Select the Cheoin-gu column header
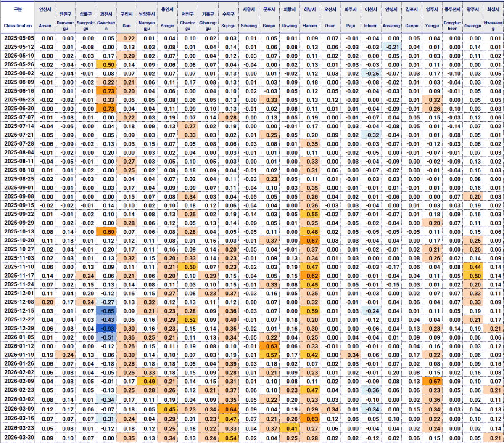This screenshot has height=443, width=504. (188, 17)
